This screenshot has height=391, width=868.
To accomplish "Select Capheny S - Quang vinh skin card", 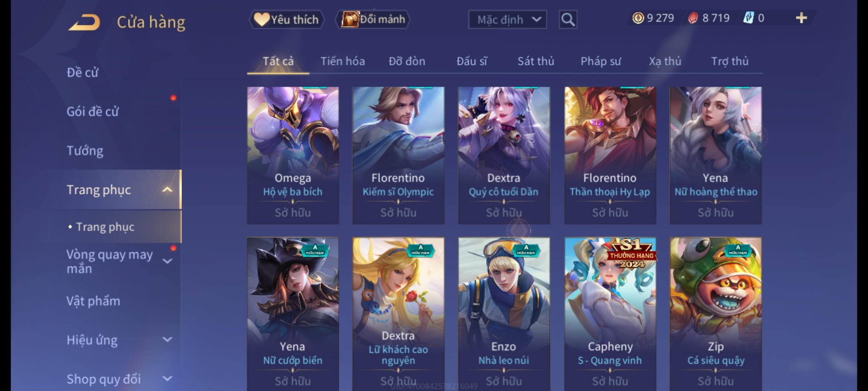I will click(x=610, y=314).
